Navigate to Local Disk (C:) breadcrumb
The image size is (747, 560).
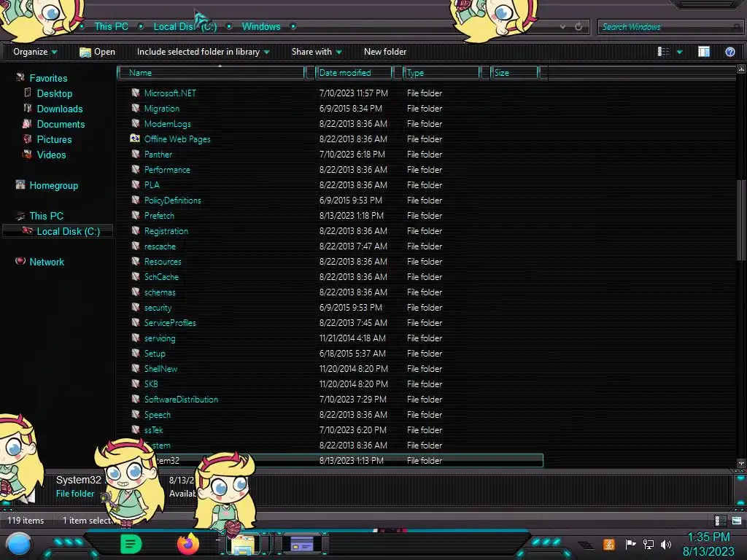click(185, 27)
